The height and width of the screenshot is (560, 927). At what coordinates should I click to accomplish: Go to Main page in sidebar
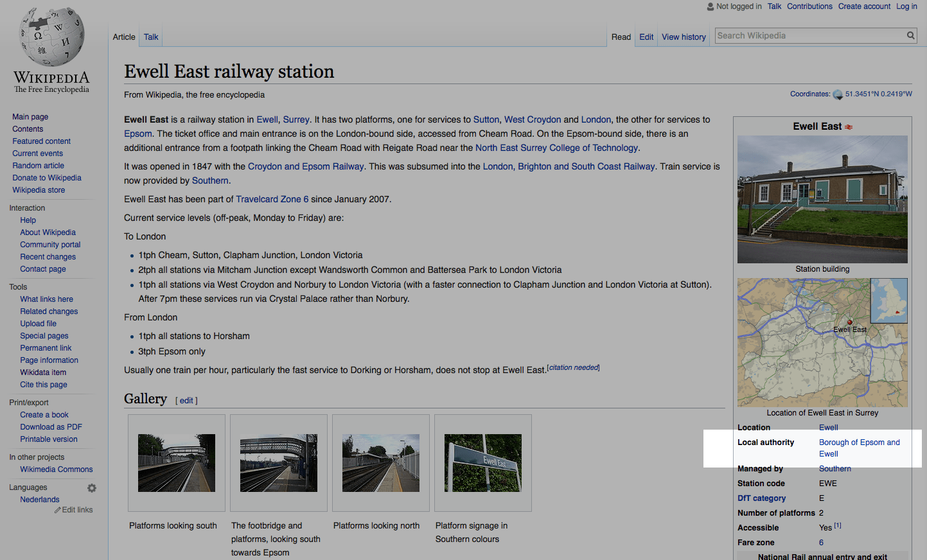tap(30, 117)
